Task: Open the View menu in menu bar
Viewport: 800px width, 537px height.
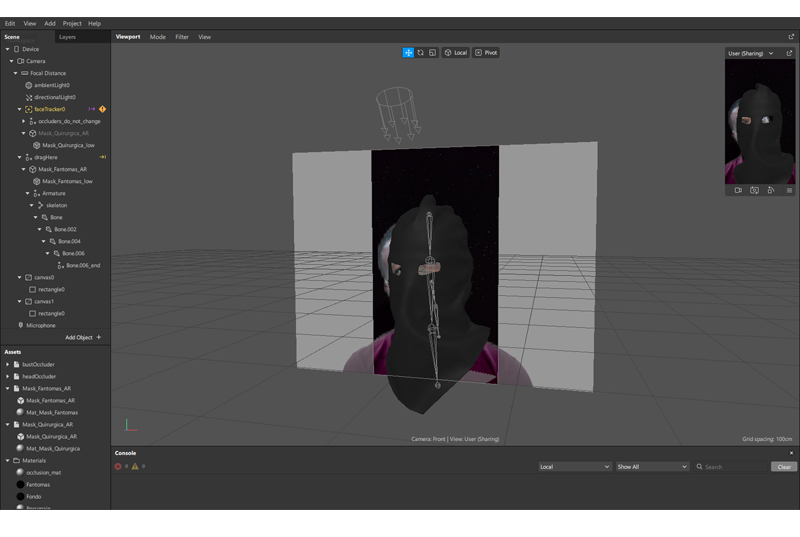Action: coord(30,23)
